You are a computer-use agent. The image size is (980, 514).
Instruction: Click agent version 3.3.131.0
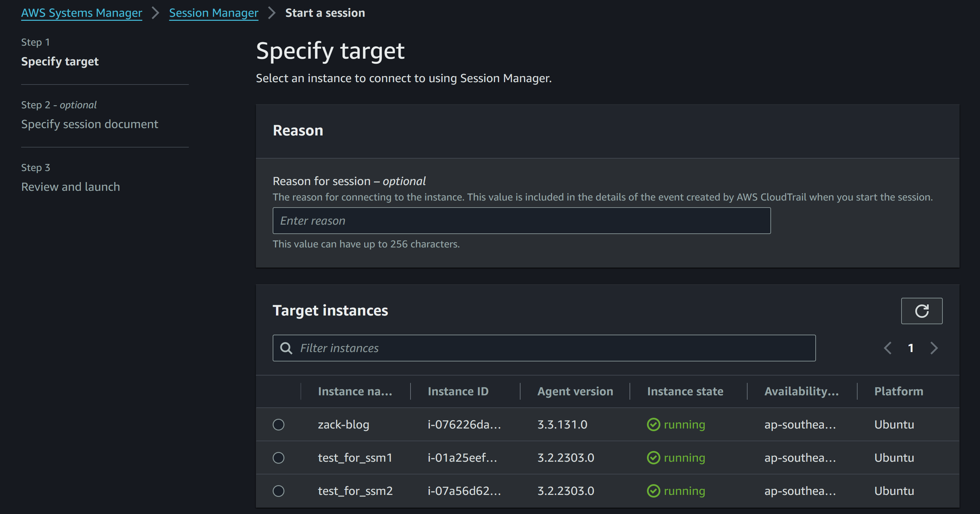(562, 424)
